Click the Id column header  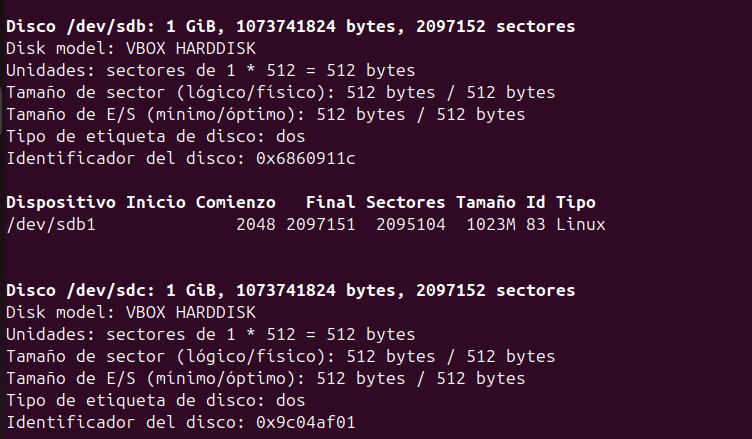point(535,203)
